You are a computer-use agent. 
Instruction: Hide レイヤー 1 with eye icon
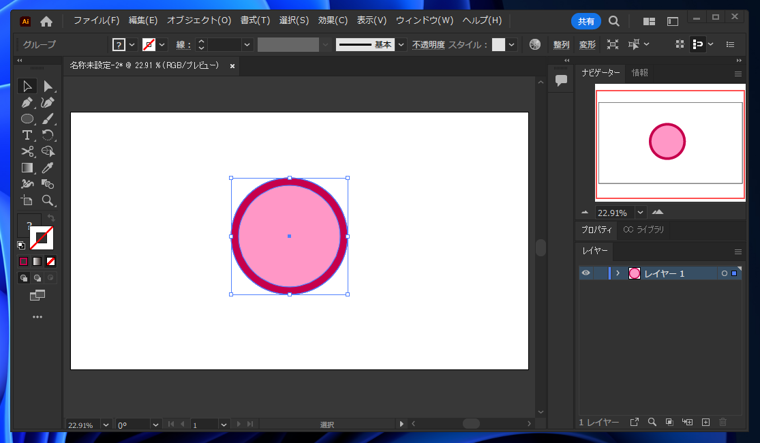click(x=586, y=273)
